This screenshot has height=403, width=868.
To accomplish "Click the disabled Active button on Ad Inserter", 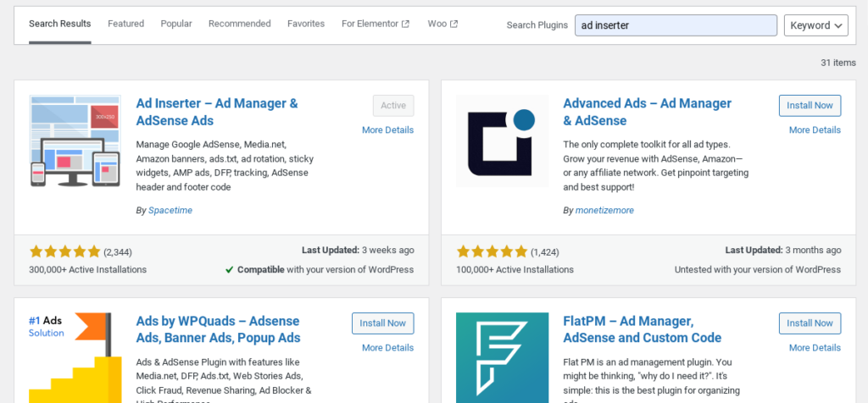I will coord(393,106).
